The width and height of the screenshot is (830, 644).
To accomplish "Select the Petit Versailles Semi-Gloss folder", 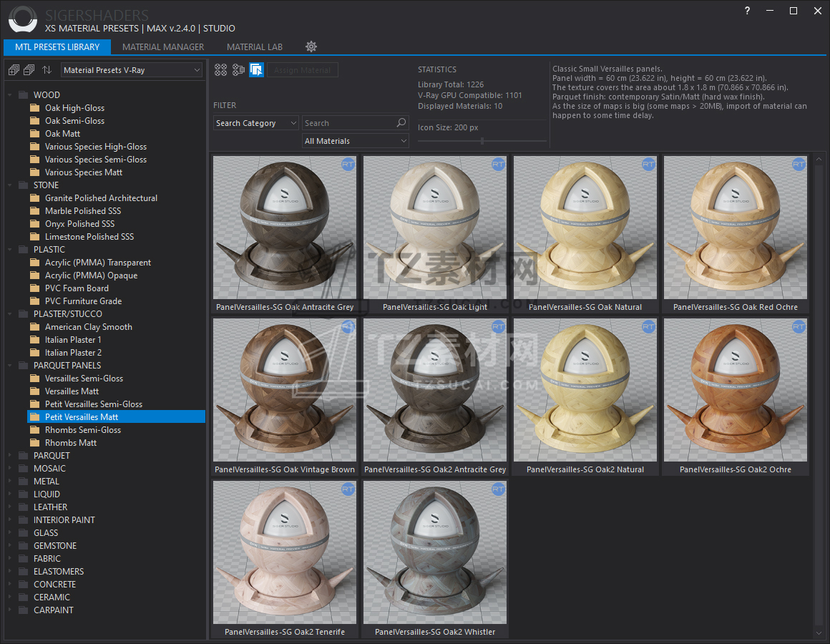I will tap(93, 404).
